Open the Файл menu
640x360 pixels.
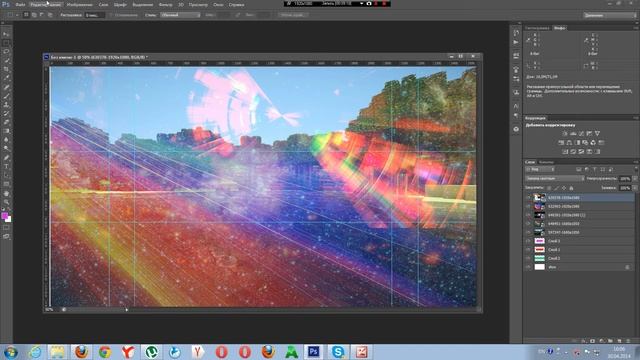(20, 5)
